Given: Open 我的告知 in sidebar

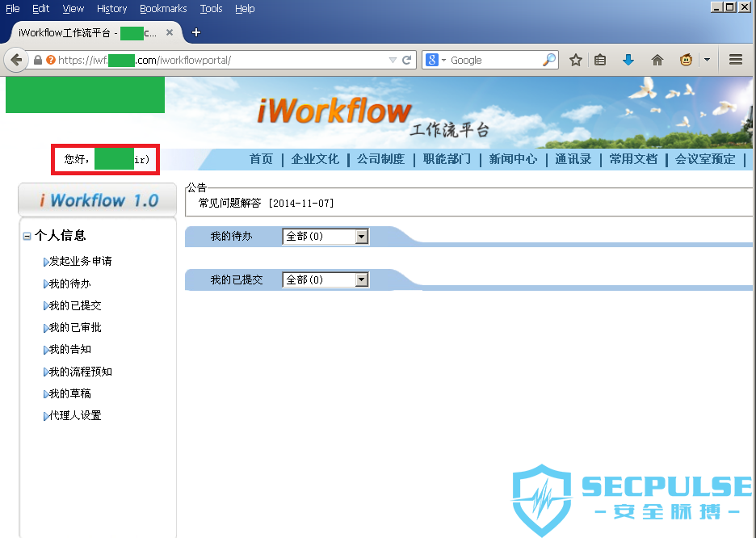Looking at the screenshot, I should (69, 349).
